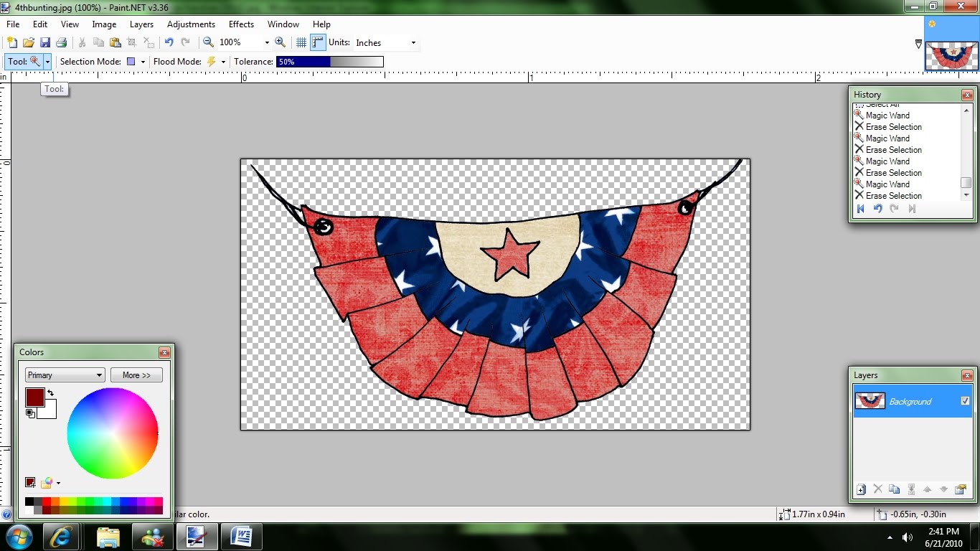Click the Open file folder icon
Viewport: 980px width, 551px height.
point(29,43)
